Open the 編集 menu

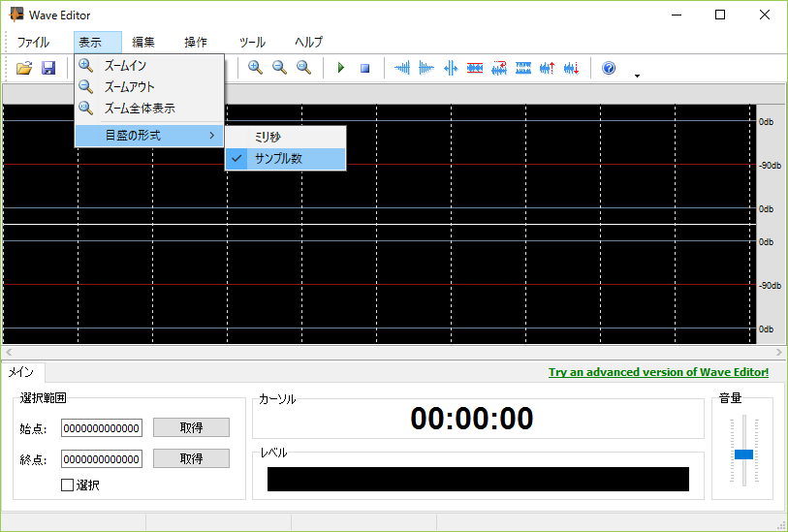pos(143,43)
